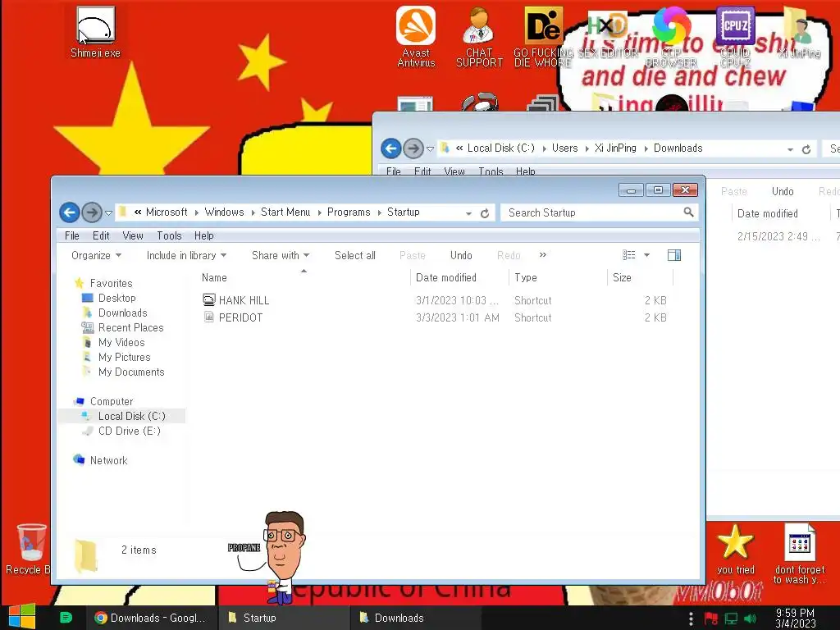840x630 pixels.
Task: Expand the Share with dropdown
Action: click(281, 256)
